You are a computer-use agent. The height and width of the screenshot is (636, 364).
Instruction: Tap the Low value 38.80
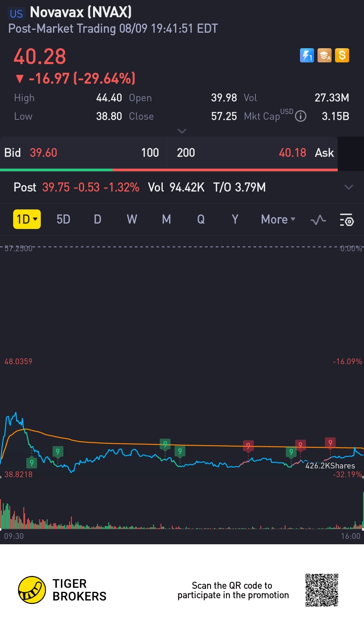pos(109,116)
